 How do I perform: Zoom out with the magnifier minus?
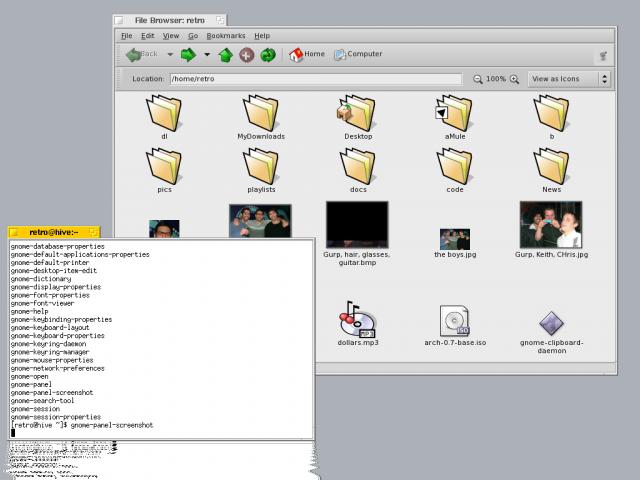pyautogui.click(x=478, y=79)
